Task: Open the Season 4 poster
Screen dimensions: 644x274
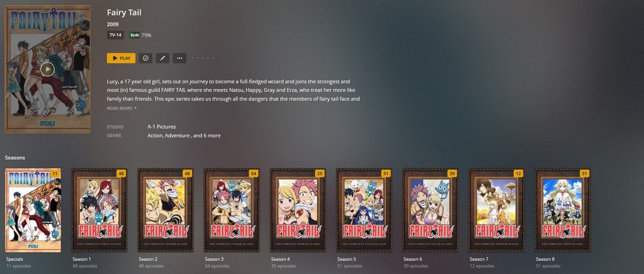Action: 298,210
